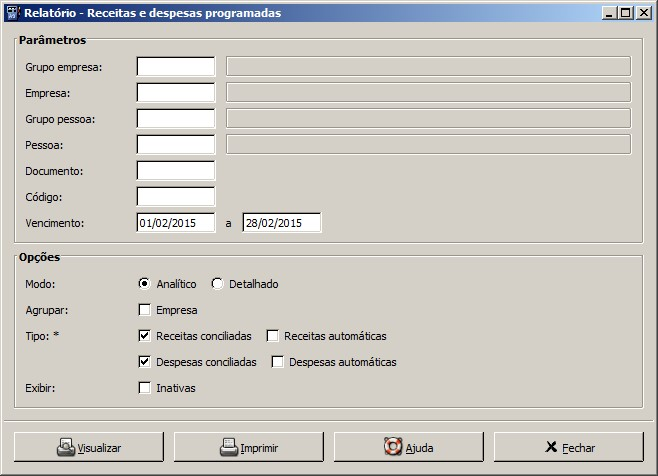Click the Pessoa description box
Viewport: 658px width, 476px height.
[x=428, y=145]
